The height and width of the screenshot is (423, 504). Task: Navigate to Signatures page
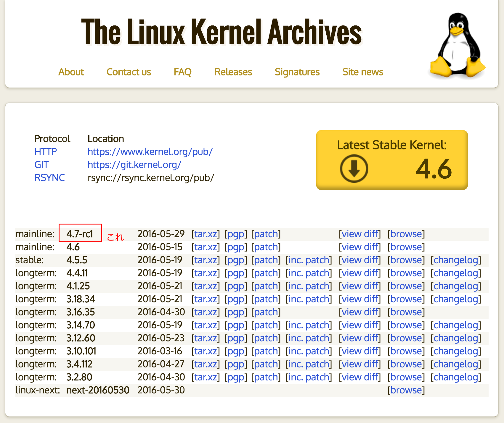coord(297,72)
